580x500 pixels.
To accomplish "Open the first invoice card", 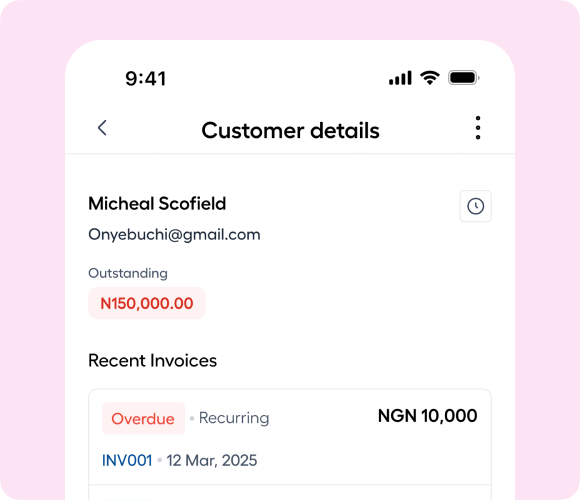I will click(290, 437).
